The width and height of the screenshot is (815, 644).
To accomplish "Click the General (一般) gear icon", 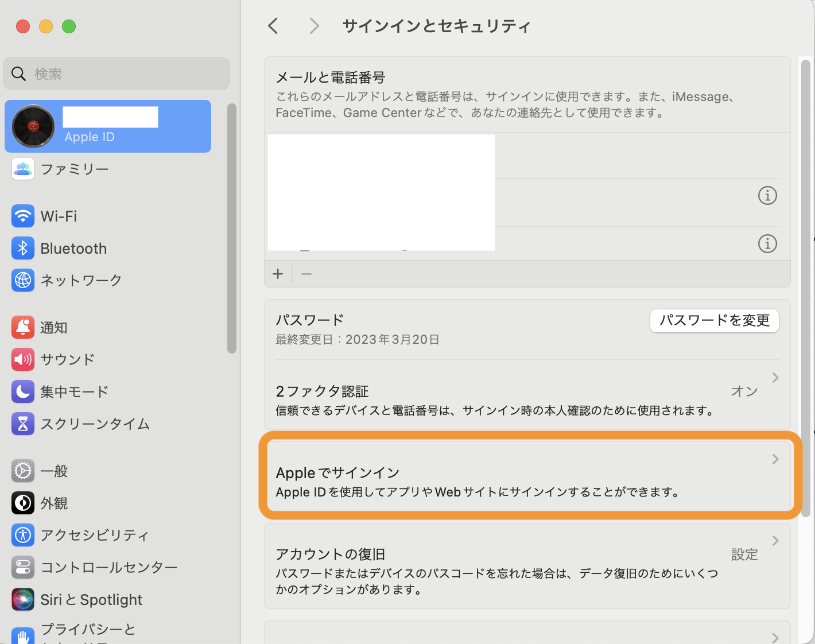I will (x=23, y=471).
